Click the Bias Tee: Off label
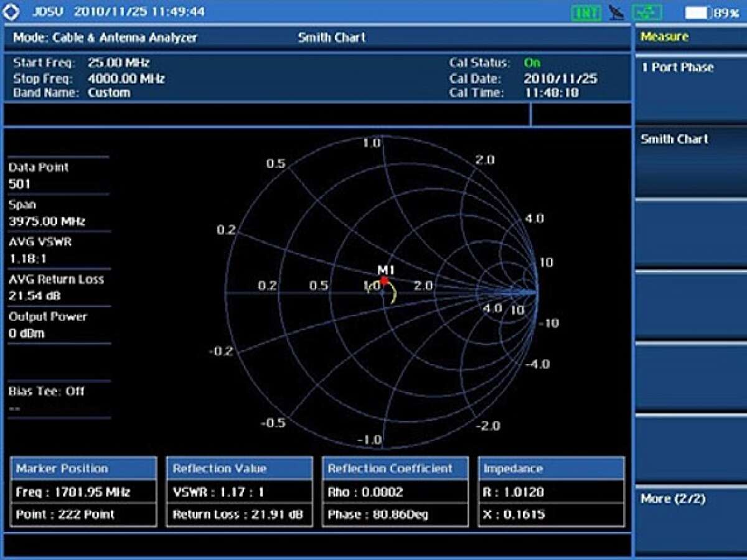747x560 pixels. click(x=46, y=391)
